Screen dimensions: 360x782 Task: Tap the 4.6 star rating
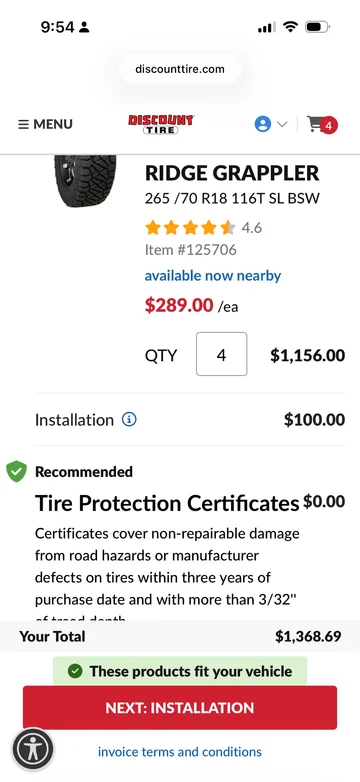203,228
